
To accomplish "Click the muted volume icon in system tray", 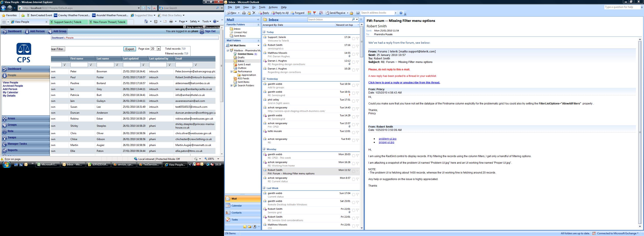I will 212,164.
